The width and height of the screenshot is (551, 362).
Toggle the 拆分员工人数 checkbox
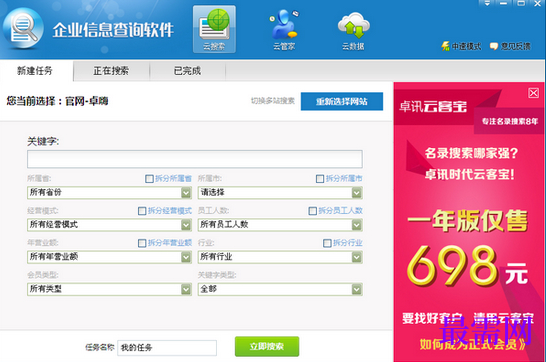(x=312, y=211)
